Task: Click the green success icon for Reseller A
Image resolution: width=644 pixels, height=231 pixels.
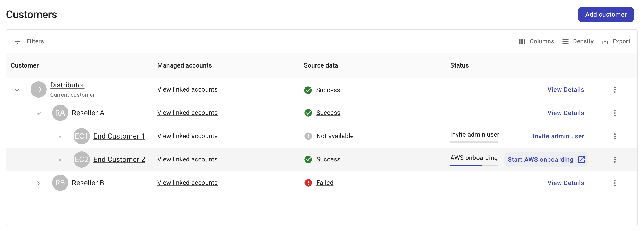Action: 308,113
